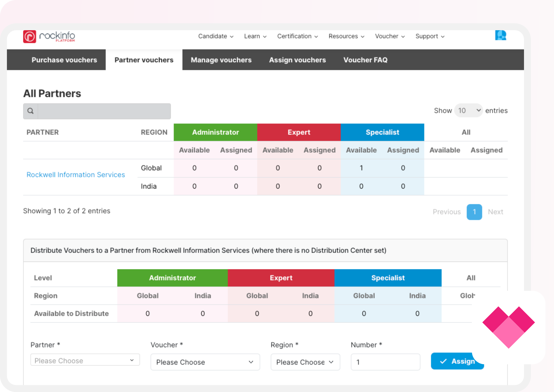Go to pagination page 1

click(x=474, y=212)
